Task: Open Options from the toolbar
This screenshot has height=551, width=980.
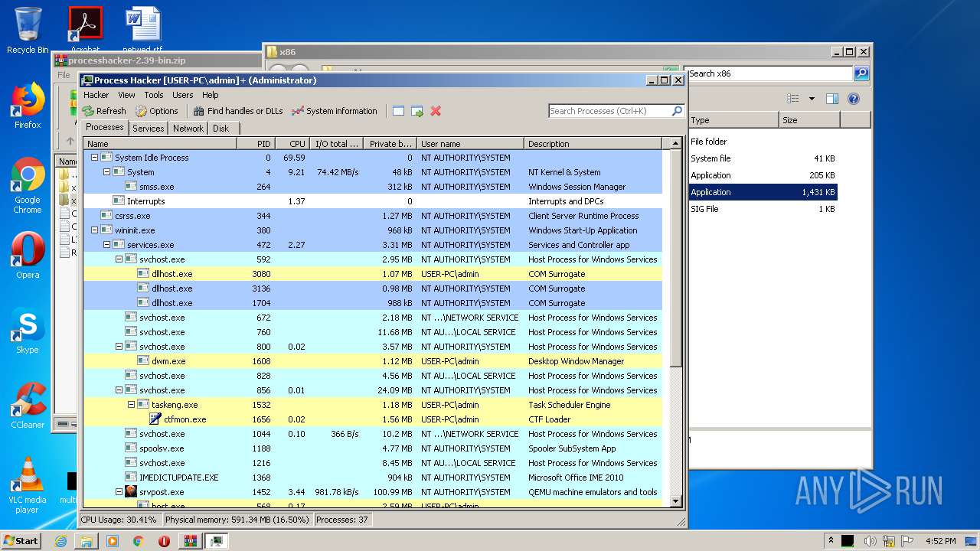Action: 157,111
